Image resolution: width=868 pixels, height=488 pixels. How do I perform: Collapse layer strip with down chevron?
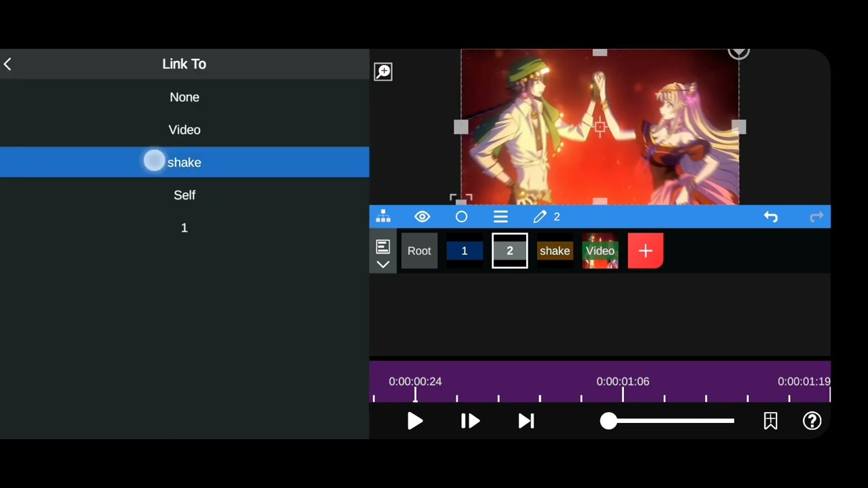click(x=383, y=264)
